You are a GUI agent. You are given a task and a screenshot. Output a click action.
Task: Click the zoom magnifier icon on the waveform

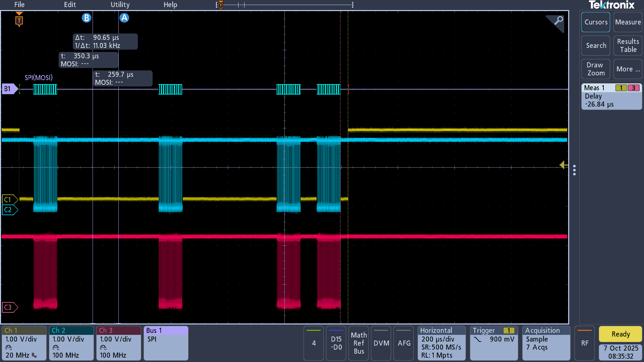556,22
